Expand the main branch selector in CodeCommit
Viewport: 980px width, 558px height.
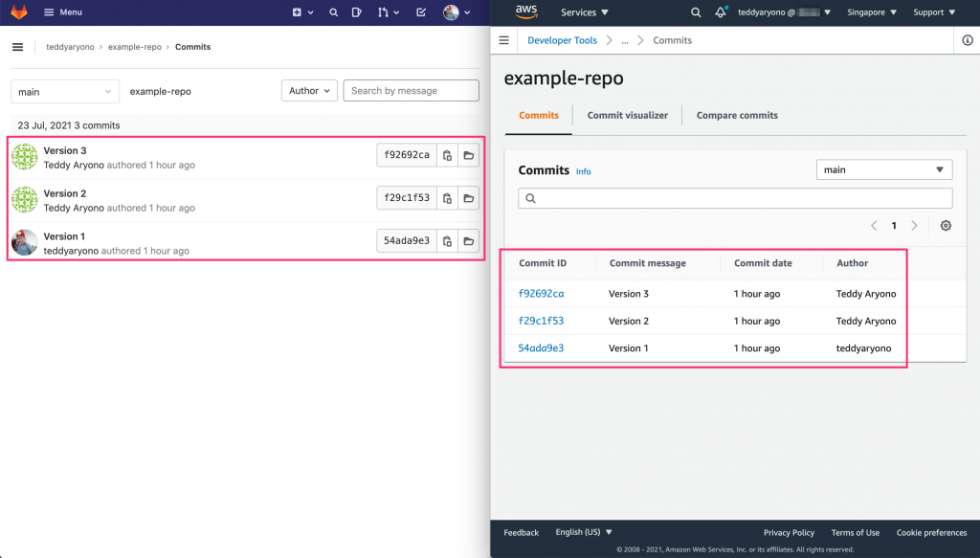[883, 169]
